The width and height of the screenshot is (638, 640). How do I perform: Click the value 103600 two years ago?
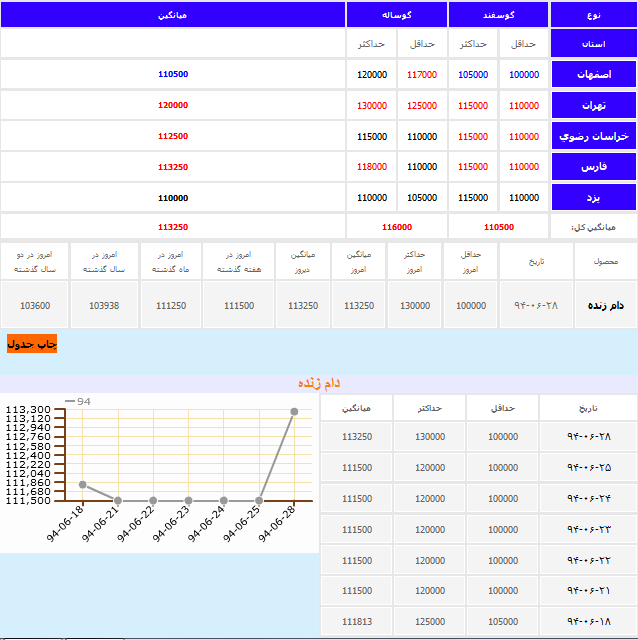(35, 305)
